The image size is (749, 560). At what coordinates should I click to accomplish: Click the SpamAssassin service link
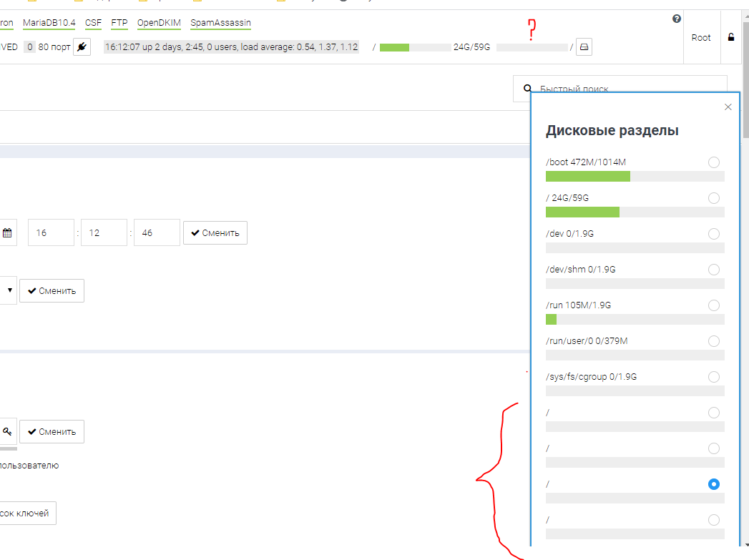[x=220, y=23]
